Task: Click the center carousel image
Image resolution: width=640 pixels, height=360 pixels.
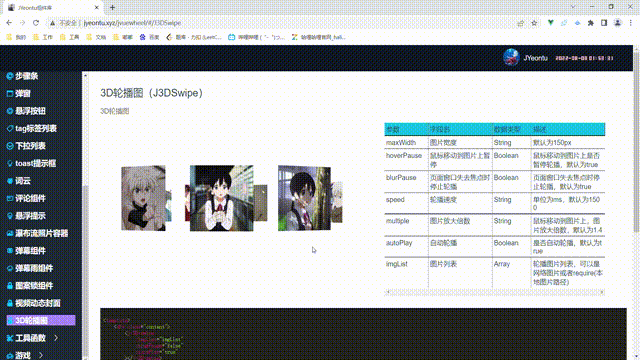Action: coord(222,198)
